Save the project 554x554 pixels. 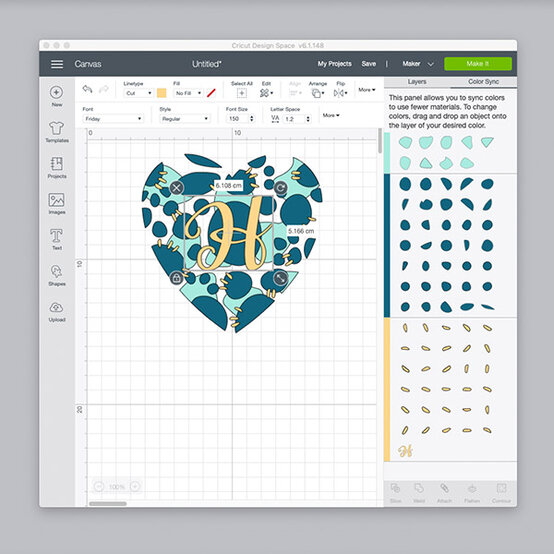(x=369, y=64)
